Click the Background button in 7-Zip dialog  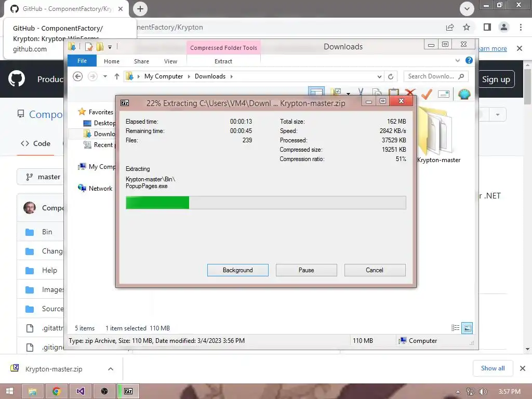click(238, 270)
